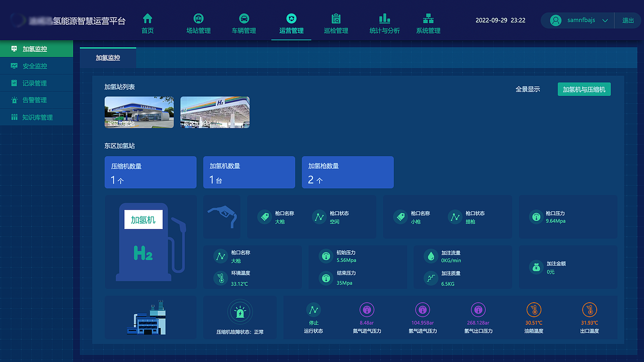The width and height of the screenshot is (644, 362).
Task: Click the 33.12℃ temperature value
Action: (239, 284)
